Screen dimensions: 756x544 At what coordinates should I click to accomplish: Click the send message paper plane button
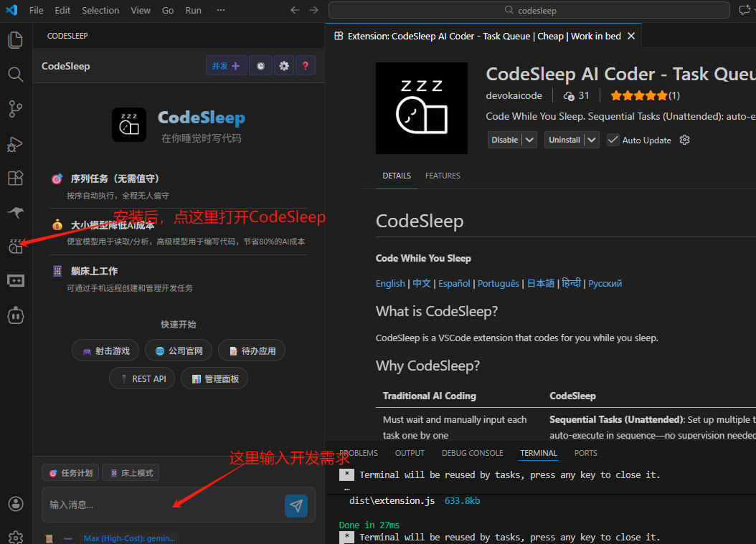click(296, 505)
